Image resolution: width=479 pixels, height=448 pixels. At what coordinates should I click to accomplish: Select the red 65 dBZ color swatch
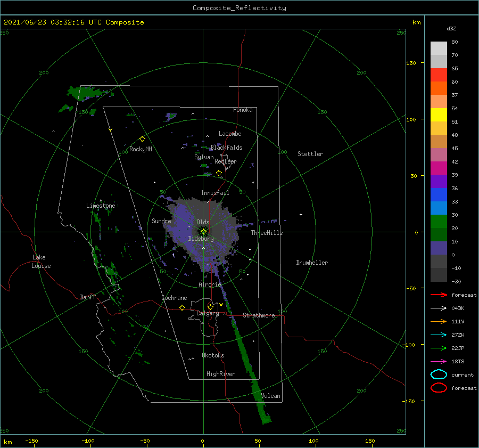click(x=439, y=75)
